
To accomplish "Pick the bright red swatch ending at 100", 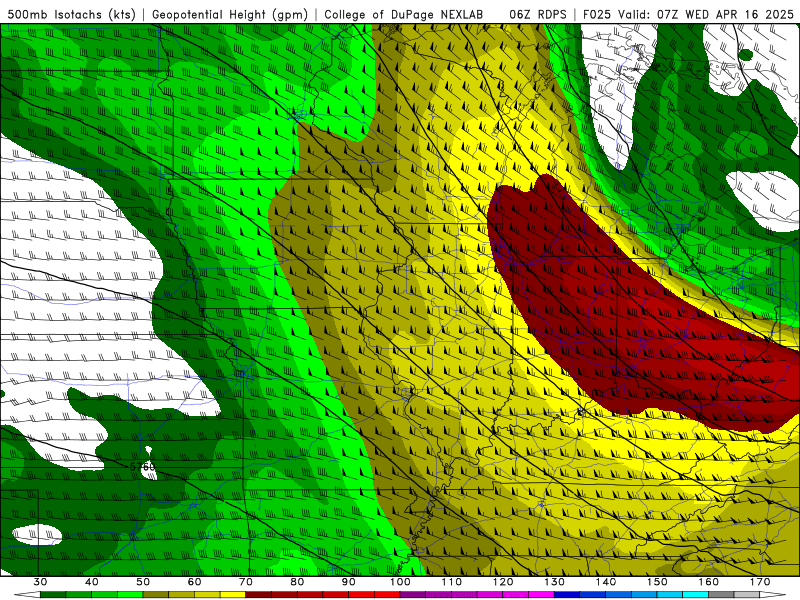I will [387, 594].
